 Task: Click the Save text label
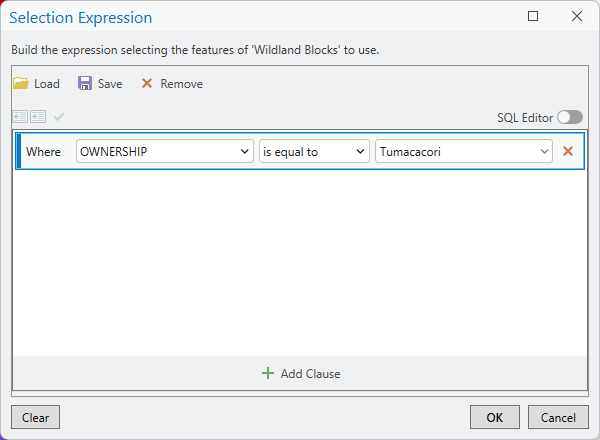click(x=110, y=84)
